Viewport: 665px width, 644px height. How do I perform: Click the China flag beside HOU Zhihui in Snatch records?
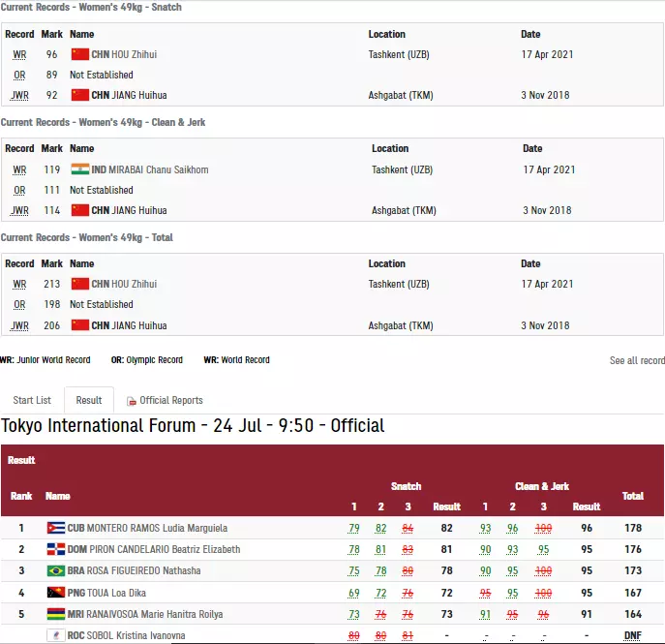click(79, 54)
